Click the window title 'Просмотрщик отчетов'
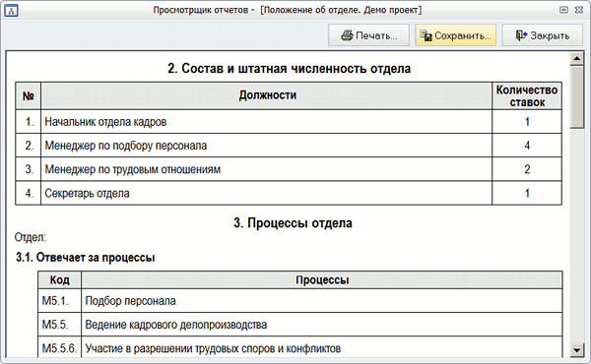591x364 pixels. coord(201,10)
